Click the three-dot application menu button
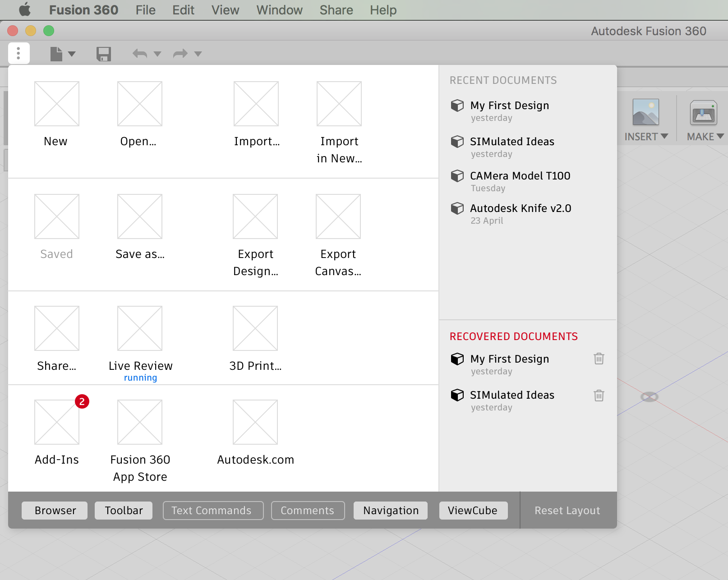728x580 pixels. tap(18, 53)
